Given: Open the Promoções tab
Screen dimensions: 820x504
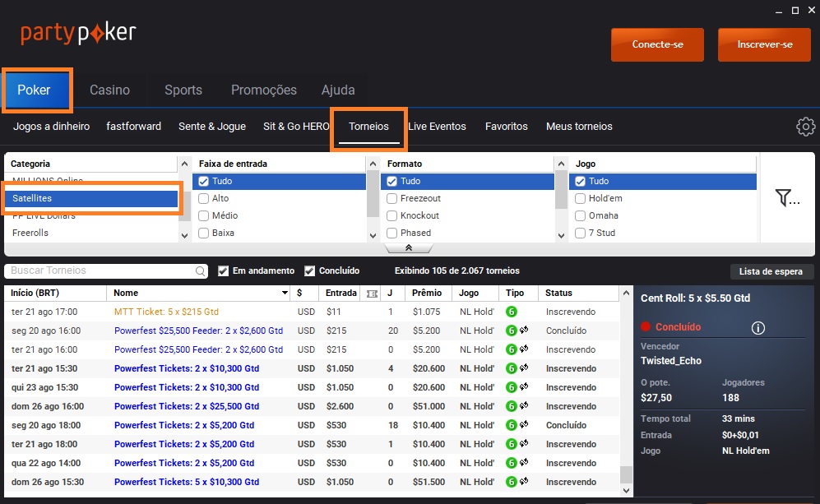Looking at the screenshot, I should 263,90.
